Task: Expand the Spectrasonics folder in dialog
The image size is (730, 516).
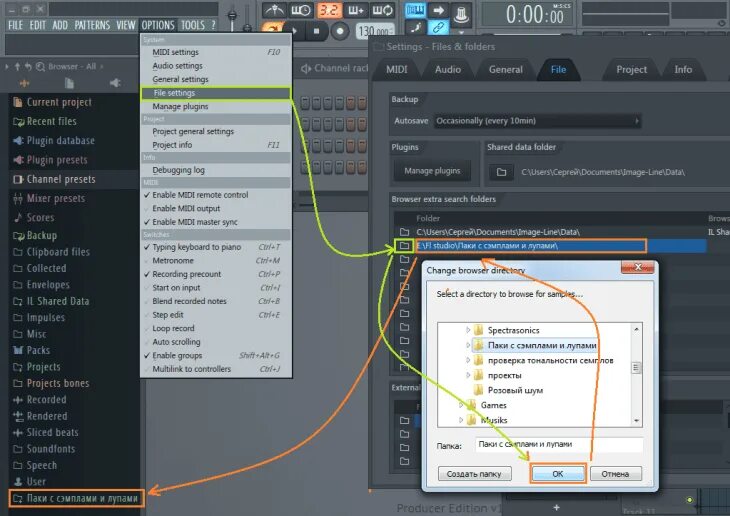Action: (468, 330)
